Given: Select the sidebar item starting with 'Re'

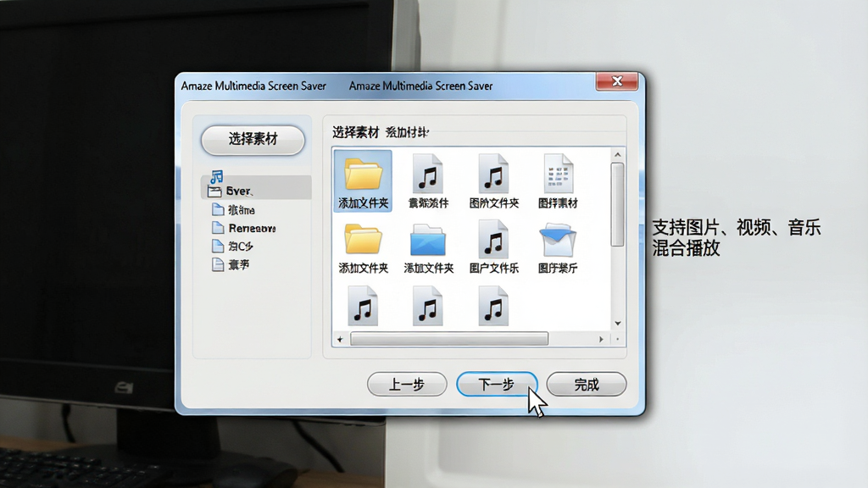Looking at the screenshot, I should click(243, 228).
